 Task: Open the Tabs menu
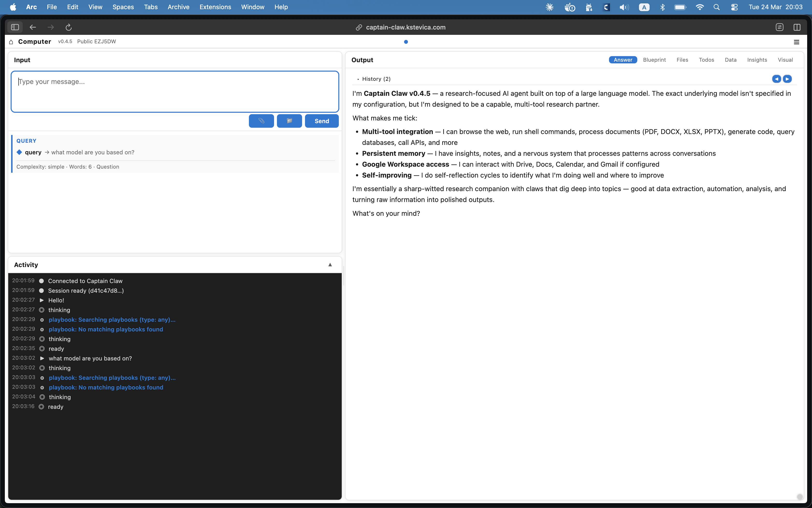151,7
